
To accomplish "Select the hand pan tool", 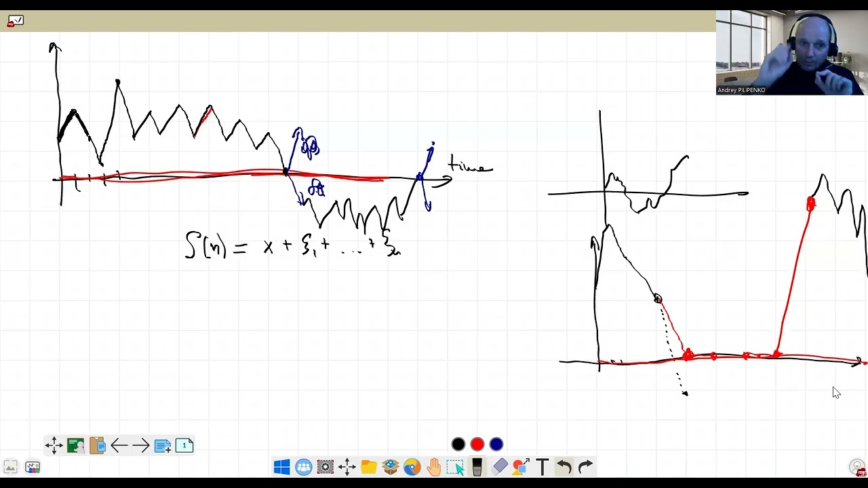I will (434, 467).
